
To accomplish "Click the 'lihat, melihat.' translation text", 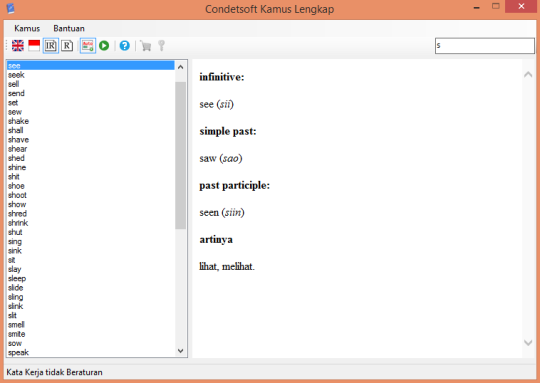I will [x=227, y=267].
